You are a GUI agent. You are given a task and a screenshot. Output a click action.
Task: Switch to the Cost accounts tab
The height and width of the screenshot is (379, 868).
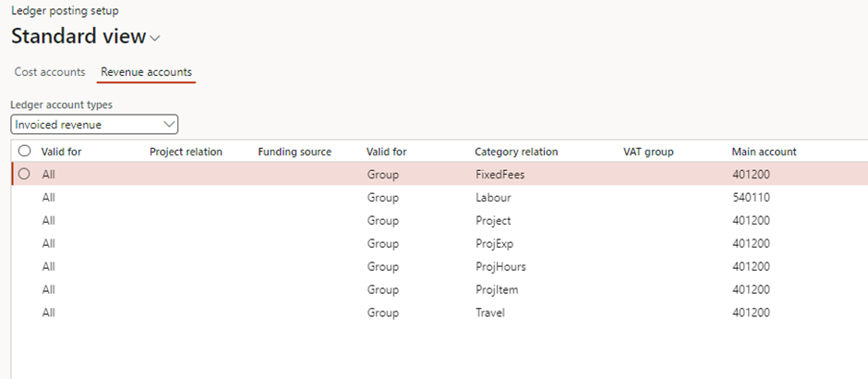click(x=50, y=72)
